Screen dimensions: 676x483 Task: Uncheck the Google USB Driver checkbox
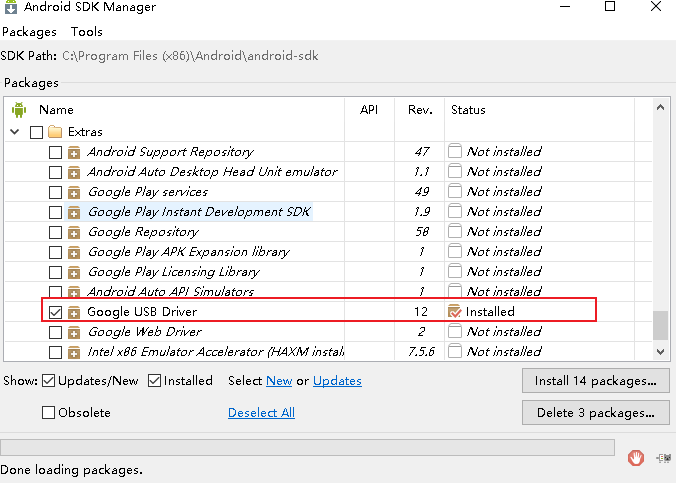tap(55, 312)
